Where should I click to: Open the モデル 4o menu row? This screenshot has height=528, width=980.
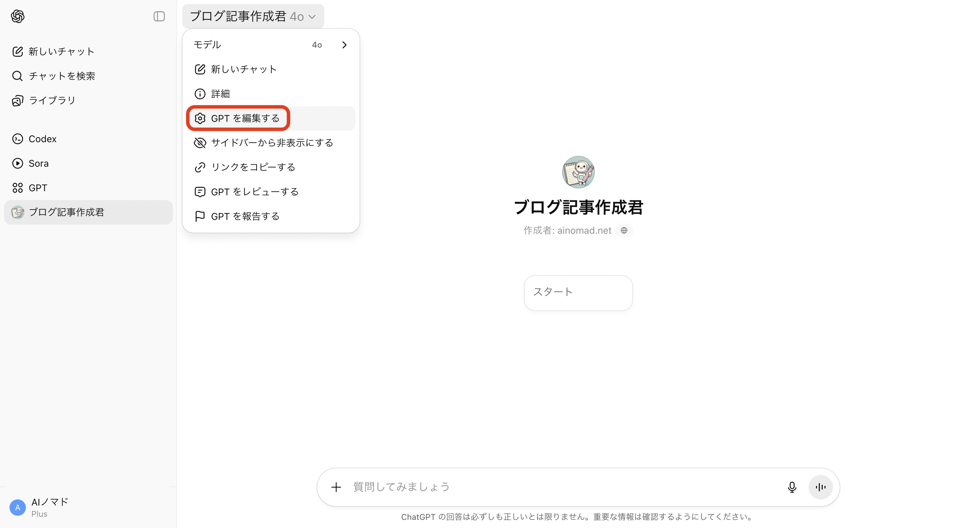point(271,45)
